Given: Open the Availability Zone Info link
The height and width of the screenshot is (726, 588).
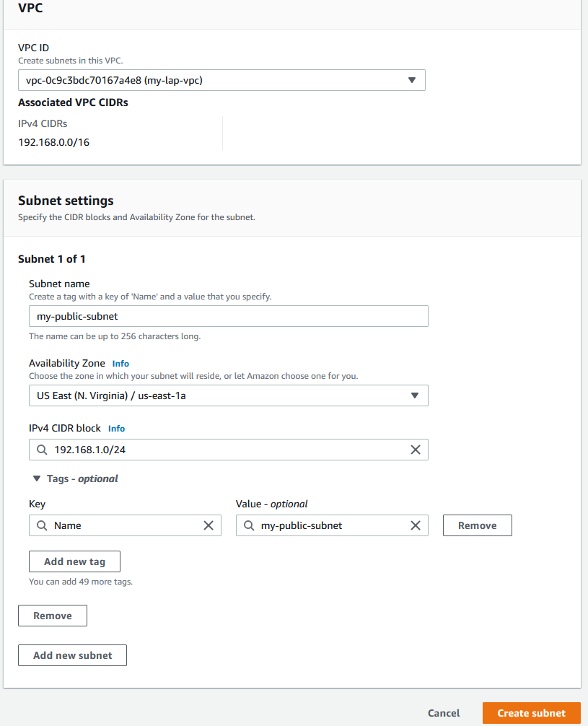Looking at the screenshot, I should tap(120, 364).
